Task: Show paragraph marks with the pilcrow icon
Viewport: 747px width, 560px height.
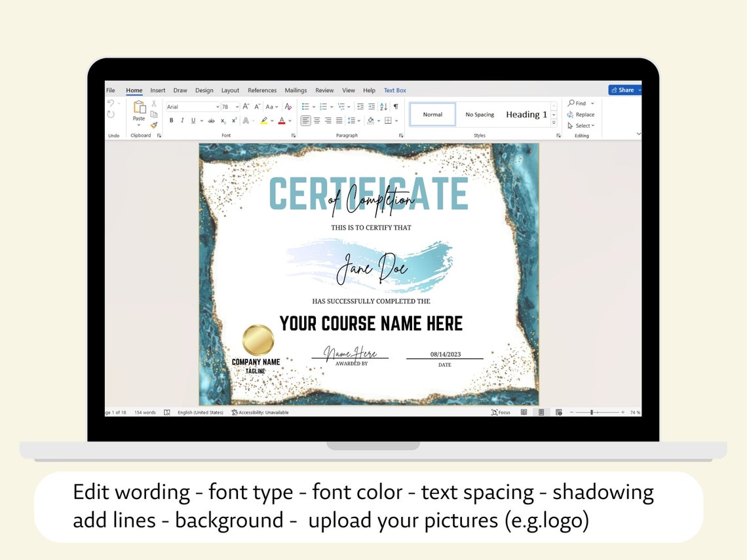Action: 396,107
